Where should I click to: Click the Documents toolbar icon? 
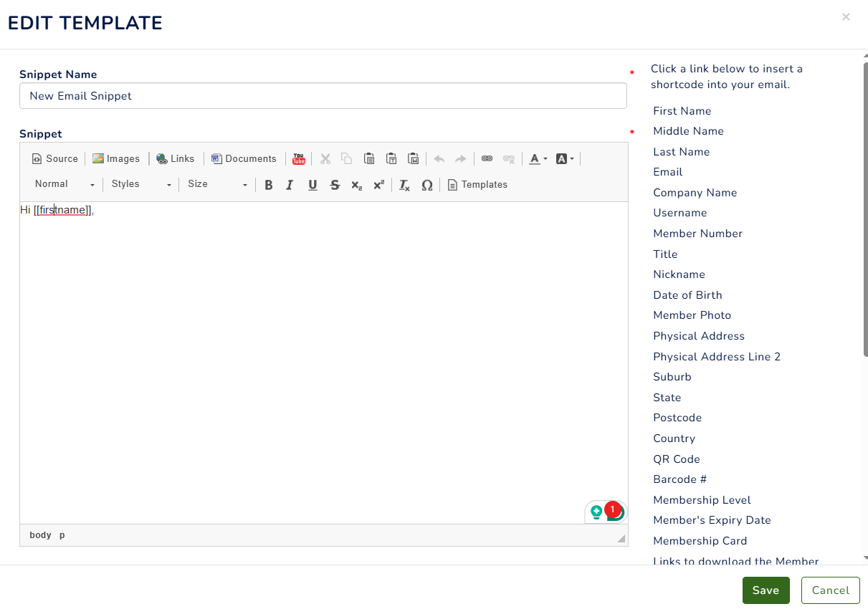click(244, 158)
